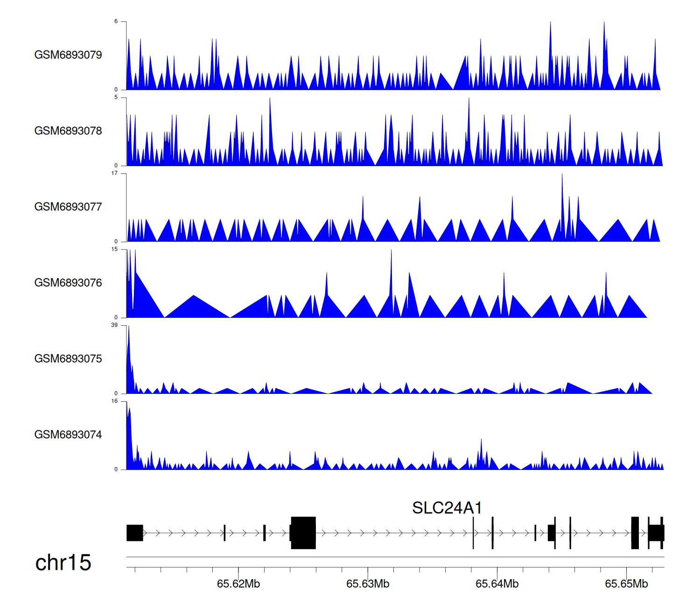The image size is (700, 616).
Task: Click the y-axis maximum value 39
Action: click(114, 325)
